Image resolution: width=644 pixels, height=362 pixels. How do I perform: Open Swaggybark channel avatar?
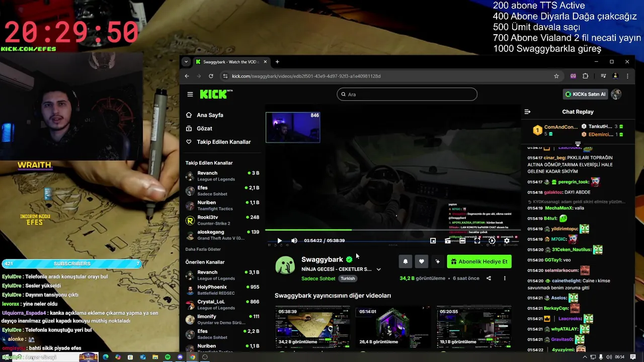(285, 265)
